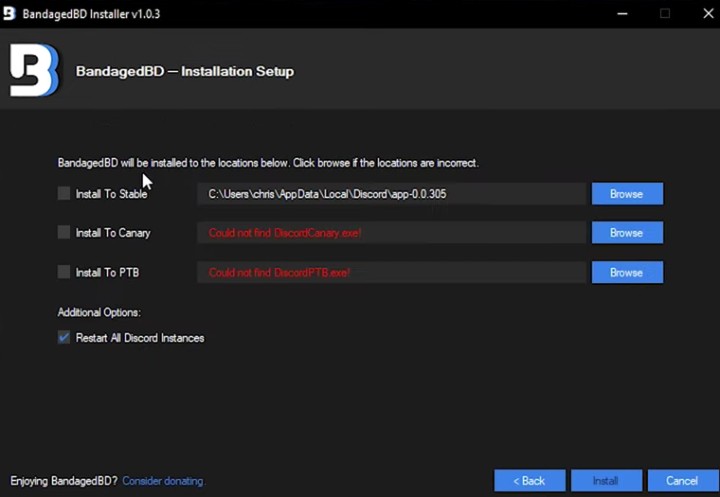Uncheck Restart All Discord Instances
Image resolution: width=720 pixels, height=497 pixels.
click(64, 338)
